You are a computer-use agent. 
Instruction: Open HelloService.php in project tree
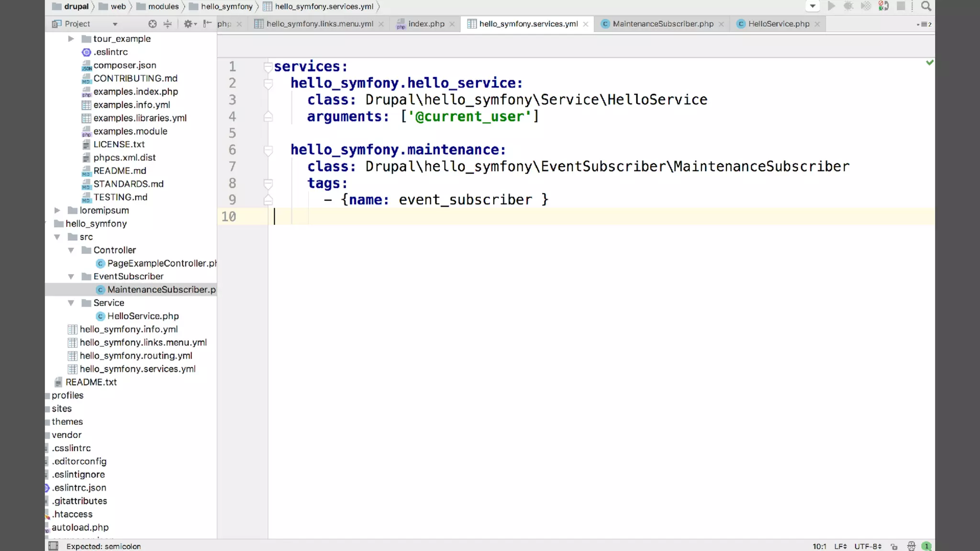tap(143, 316)
